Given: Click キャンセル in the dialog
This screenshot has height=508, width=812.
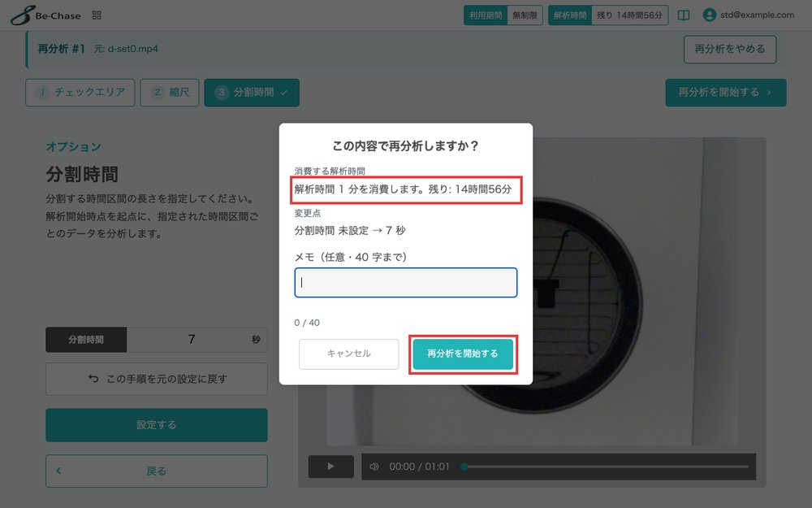Looking at the screenshot, I should point(348,354).
